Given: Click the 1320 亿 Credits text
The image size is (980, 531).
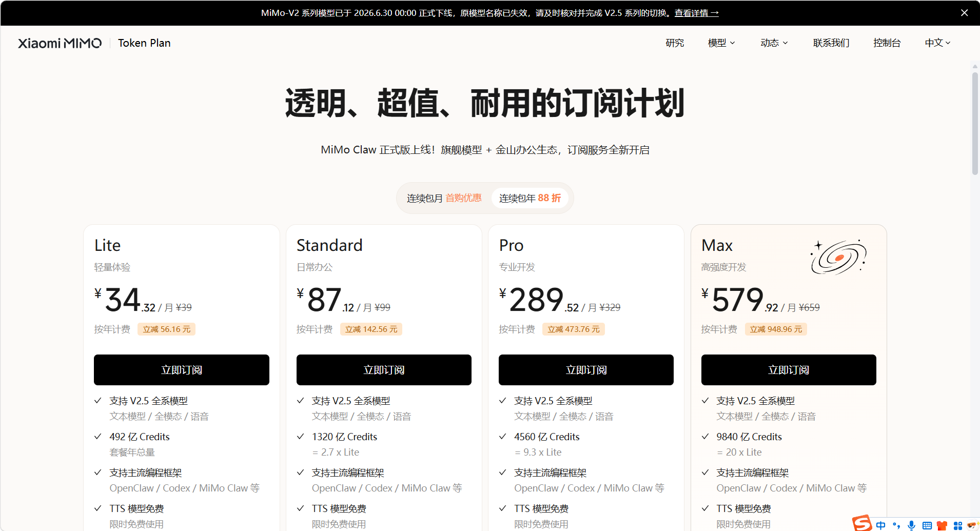Looking at the screenshot, I should tap(344, 437).
